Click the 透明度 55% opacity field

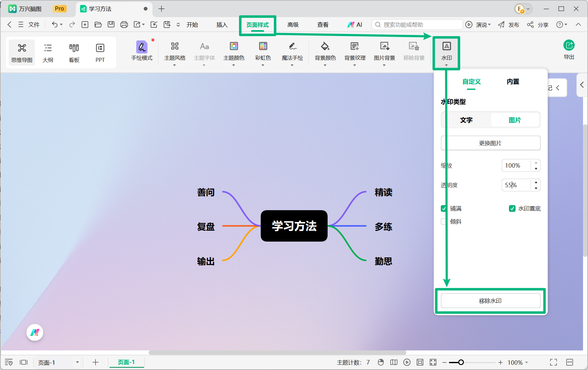point(516,185)
